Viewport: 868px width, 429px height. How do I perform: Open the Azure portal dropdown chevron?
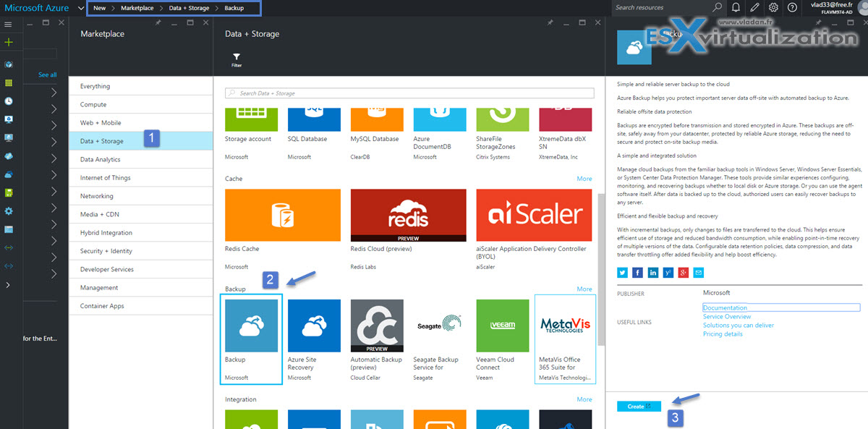80,8
